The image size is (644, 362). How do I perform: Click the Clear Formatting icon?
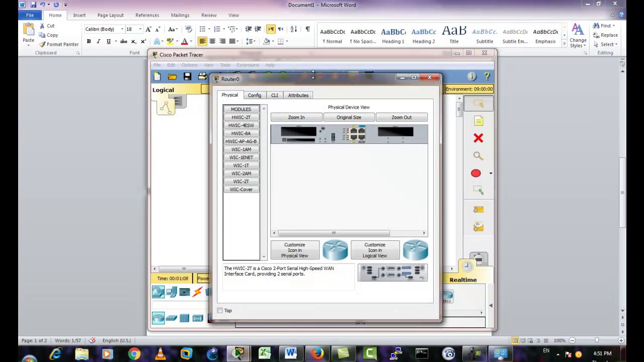coord(189,29)
